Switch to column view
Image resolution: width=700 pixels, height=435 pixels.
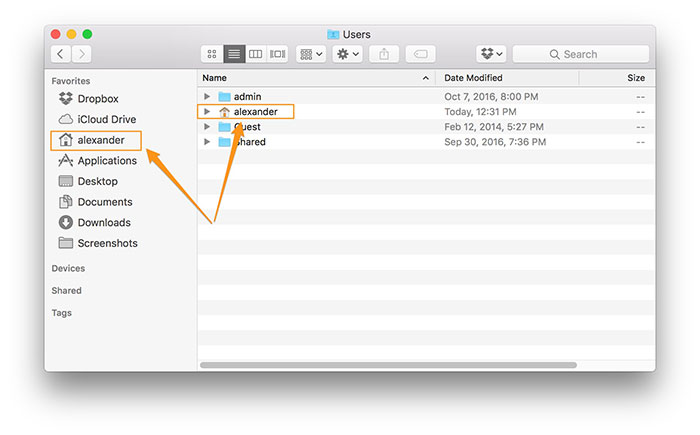coord(255,54)
